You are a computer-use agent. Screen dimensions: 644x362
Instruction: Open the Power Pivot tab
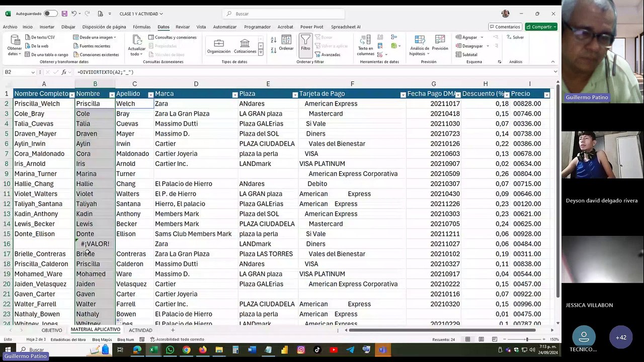(x=312, y=27)
